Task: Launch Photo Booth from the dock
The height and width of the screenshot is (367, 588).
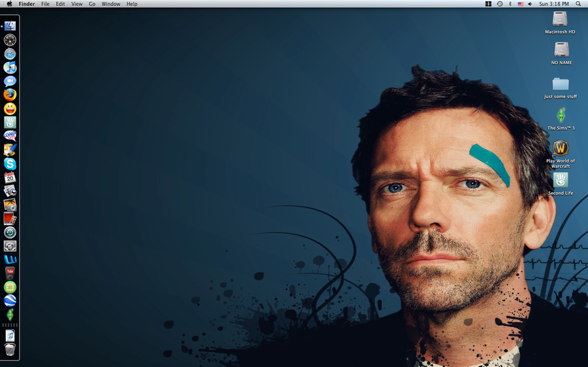Action: pos(10,218)
